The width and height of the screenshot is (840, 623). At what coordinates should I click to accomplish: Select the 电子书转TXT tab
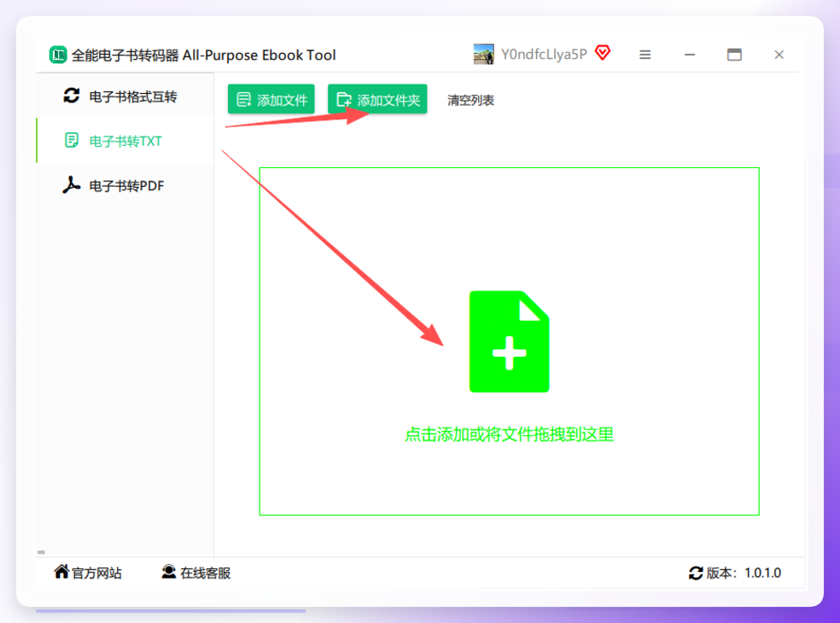pos(125,140)
